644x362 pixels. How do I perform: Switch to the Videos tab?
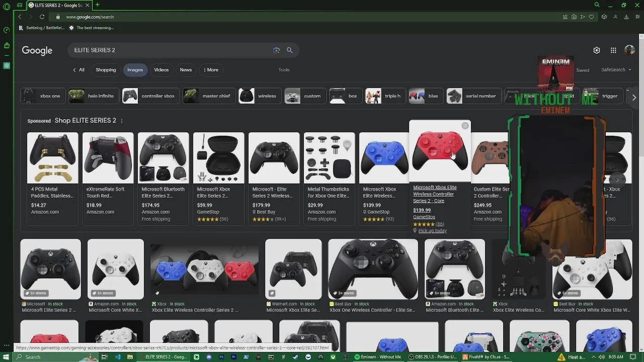point(161,70)
